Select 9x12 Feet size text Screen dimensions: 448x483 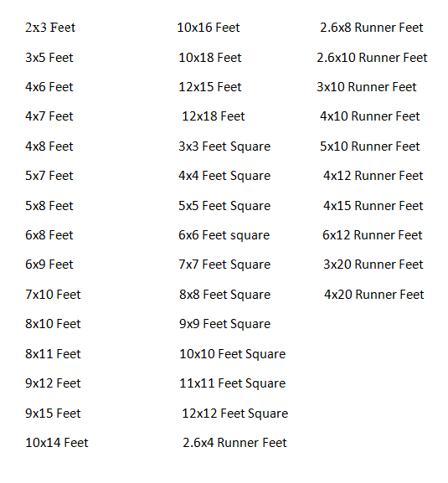pyautogui.click(x=53, y=383)
